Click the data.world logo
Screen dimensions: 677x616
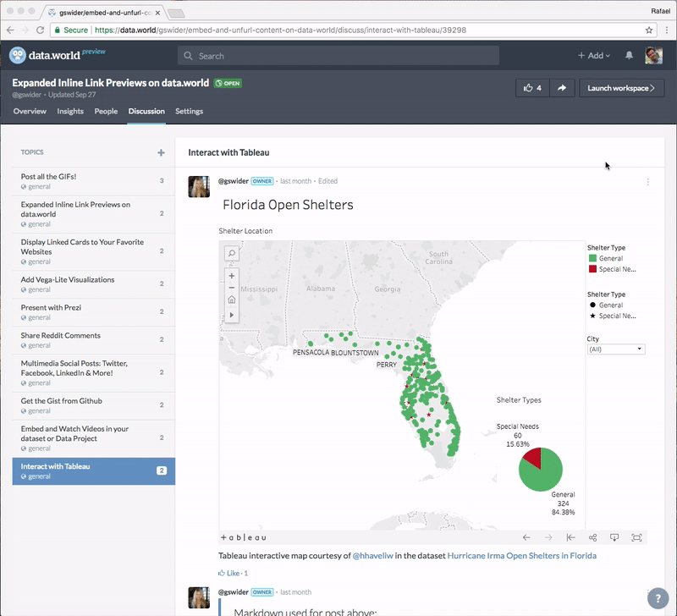pyautogui.click(x=57, y=55)
